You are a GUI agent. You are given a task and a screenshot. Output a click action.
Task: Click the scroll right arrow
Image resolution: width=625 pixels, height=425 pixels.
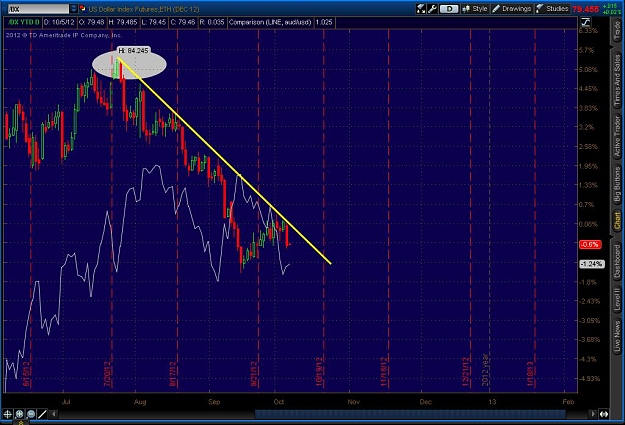pos(594,414)
